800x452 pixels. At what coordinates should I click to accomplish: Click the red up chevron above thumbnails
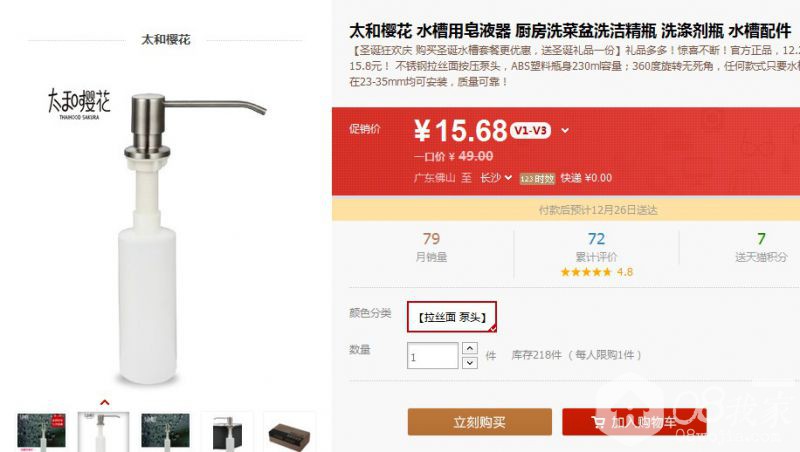[x=105, y=403]
